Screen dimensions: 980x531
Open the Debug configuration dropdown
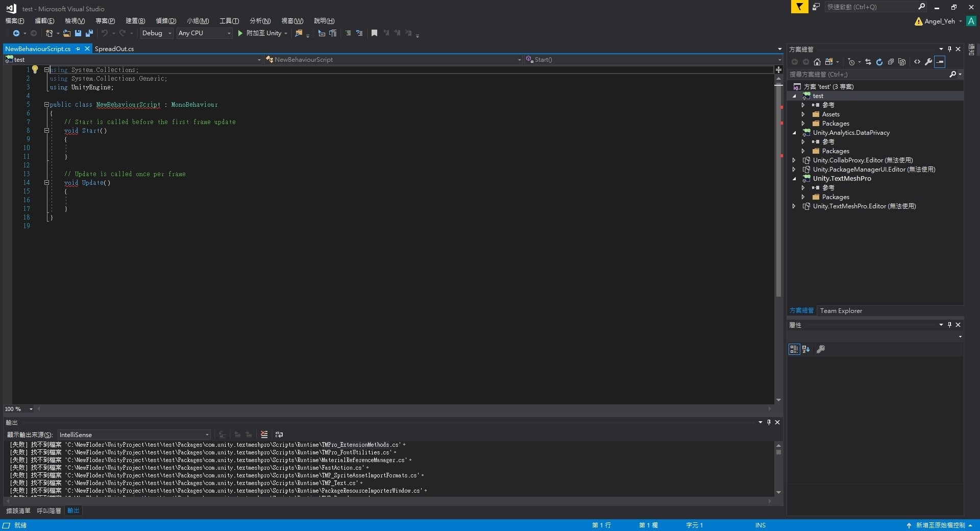pos(157,33)
